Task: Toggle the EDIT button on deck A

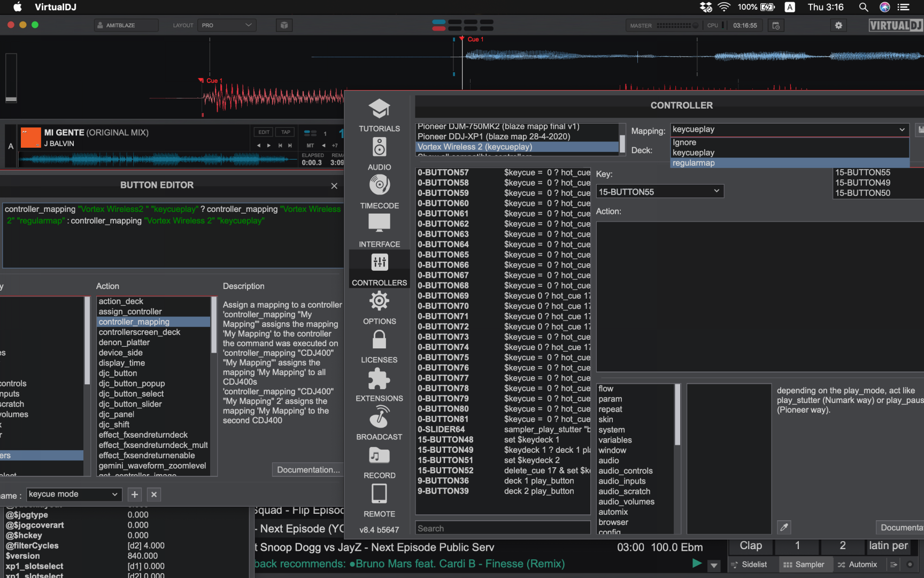Action: coord(264,132)
